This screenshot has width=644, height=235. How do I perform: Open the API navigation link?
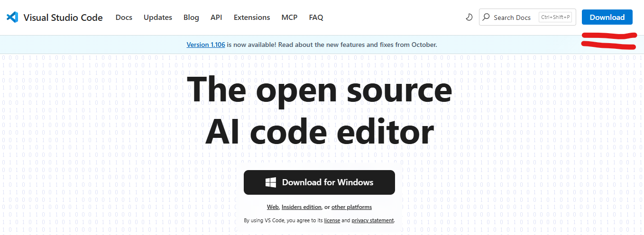(216, 17)
